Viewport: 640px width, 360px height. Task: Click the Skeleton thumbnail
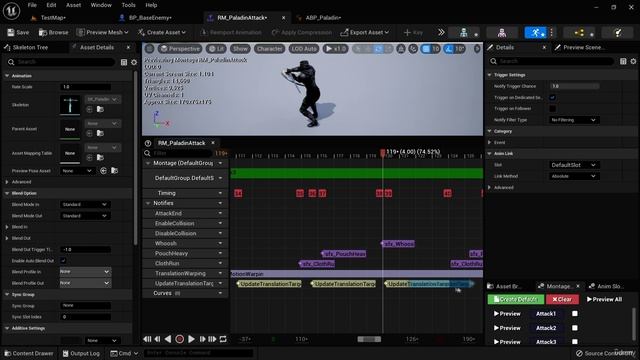click(x=70, y=105)
